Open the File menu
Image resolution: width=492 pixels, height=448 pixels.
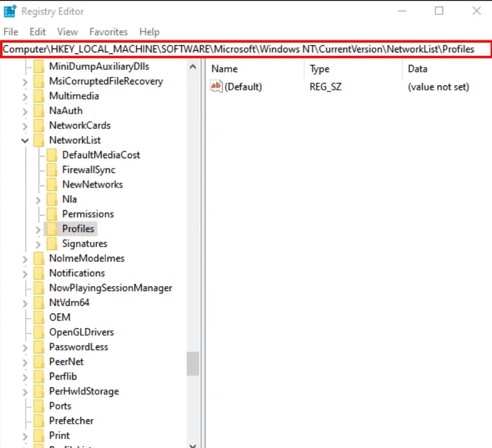click(x=10, y=32)
